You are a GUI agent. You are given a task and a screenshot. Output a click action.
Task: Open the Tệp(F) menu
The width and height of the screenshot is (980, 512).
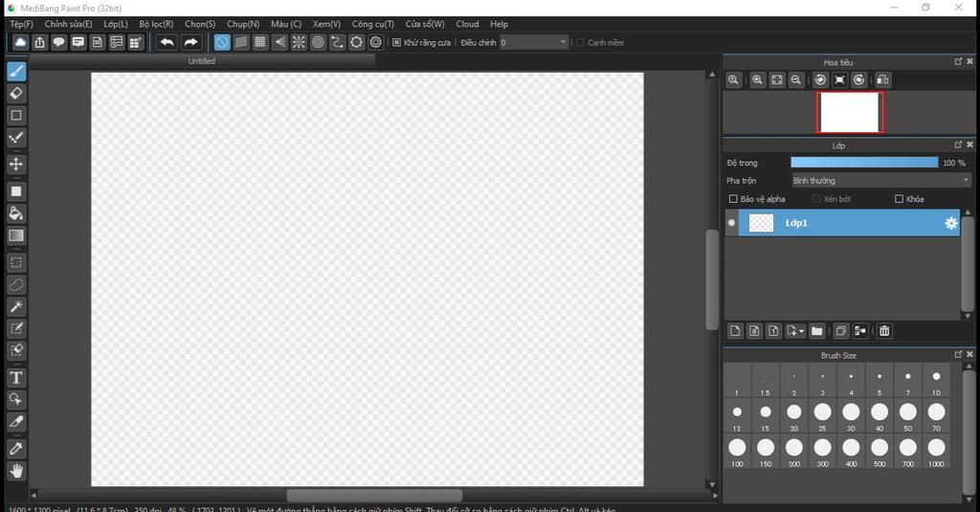pos(21,24)
